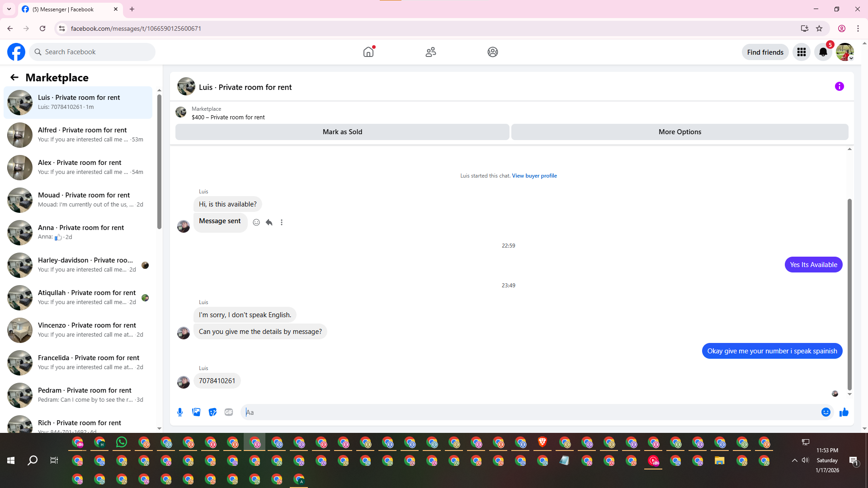Open the Facebook menu grid

802,52
